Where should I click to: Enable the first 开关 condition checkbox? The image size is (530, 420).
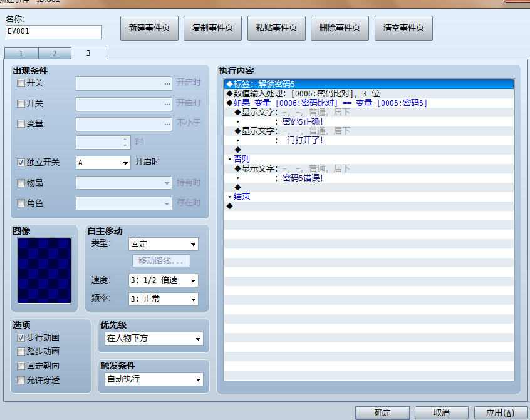[21, 83]
